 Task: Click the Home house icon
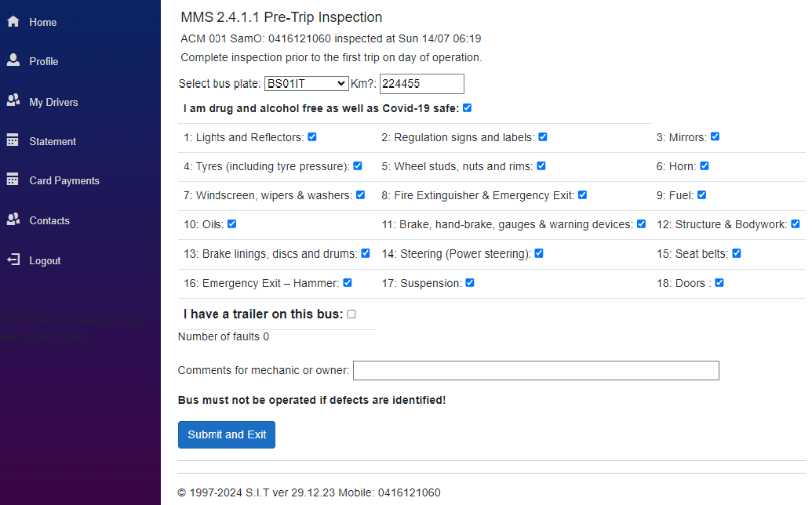(x=13, y=21)
